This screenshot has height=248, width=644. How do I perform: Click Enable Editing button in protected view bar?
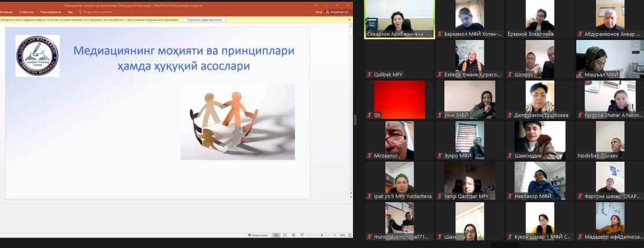[x=204, y=19]
